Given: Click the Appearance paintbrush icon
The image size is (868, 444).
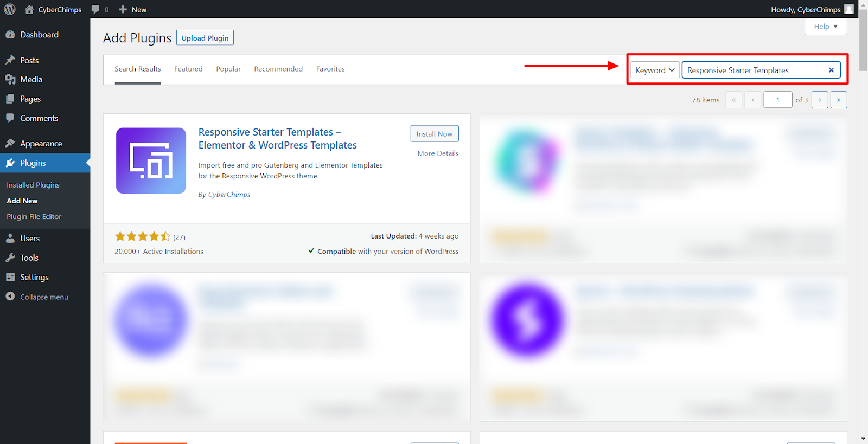Looking at the screenshot, I should pyautogui.click(x=10, y=144).
